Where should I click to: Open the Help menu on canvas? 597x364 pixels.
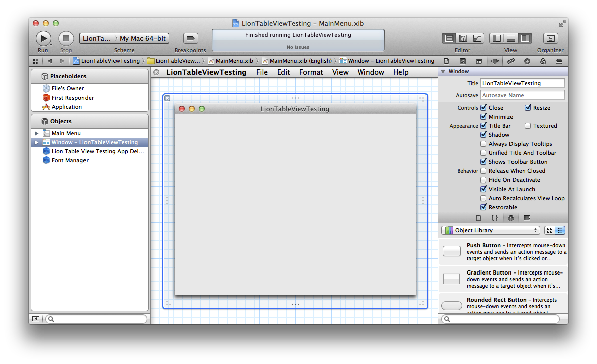pos(401,72)
